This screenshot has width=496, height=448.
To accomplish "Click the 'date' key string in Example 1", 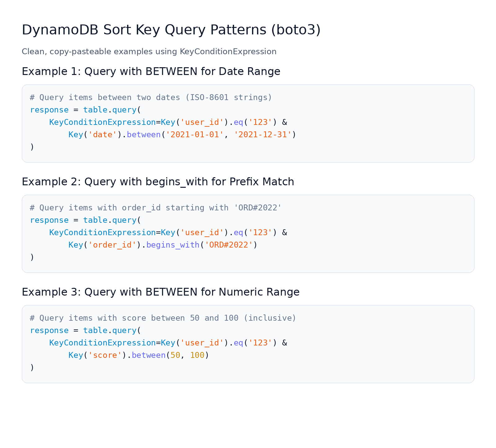I will [103, 135].
